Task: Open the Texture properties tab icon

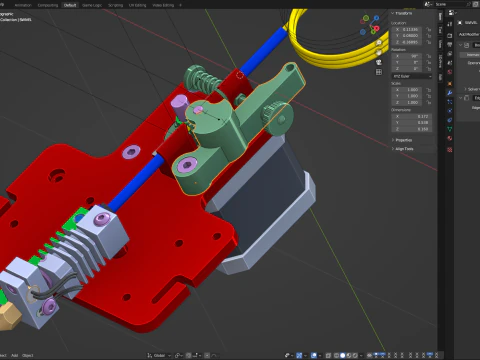Action: [450, 150]
